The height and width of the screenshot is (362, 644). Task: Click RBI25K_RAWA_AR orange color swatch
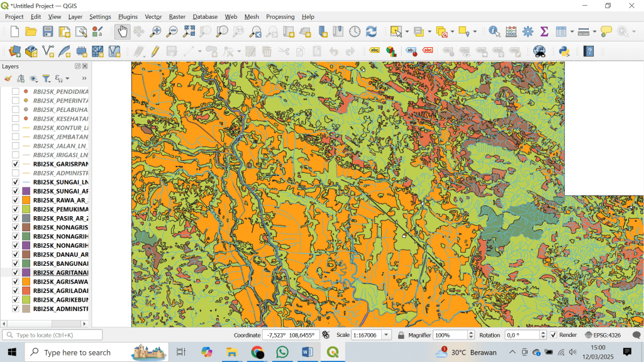pyautogui.click(x=26, y=200)
